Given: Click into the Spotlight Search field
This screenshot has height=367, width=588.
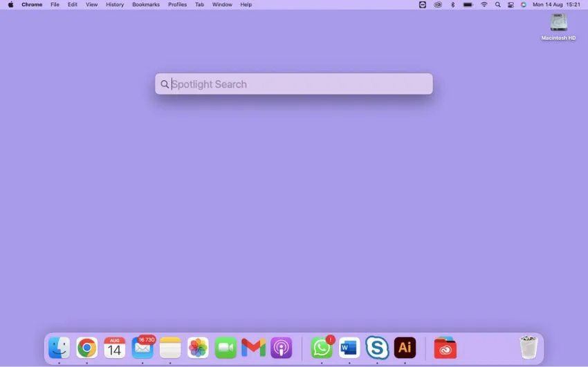Looking at the screenshot, I should pyautogui.click(x=293, y=84).
